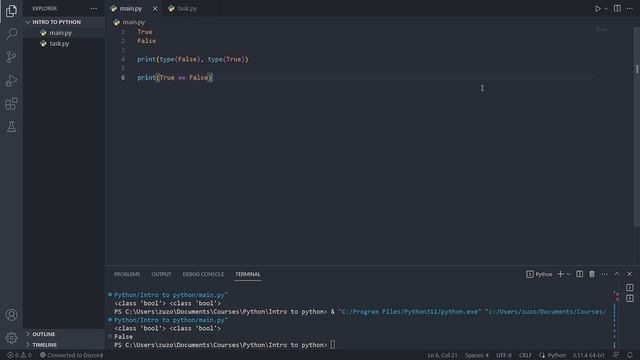The image size is (640, 360).
Task: Click Connected to Discord status item
Action: coord(71,355)
